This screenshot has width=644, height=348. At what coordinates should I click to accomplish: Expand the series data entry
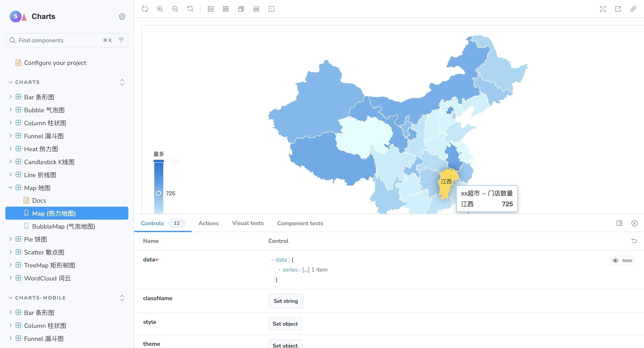[280, 269]
